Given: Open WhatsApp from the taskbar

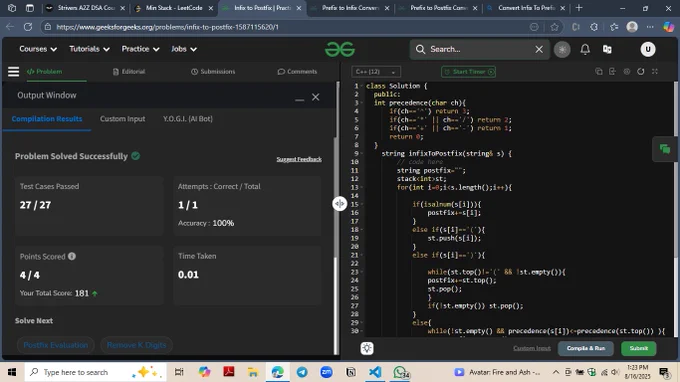Looking at the screenshot, I should pos(400,372).
